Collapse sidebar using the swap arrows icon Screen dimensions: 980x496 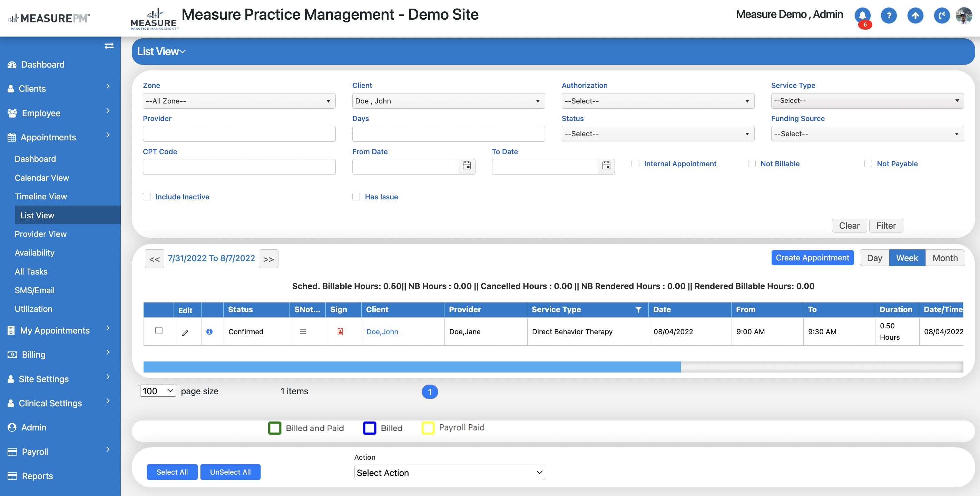pos(109,46)
